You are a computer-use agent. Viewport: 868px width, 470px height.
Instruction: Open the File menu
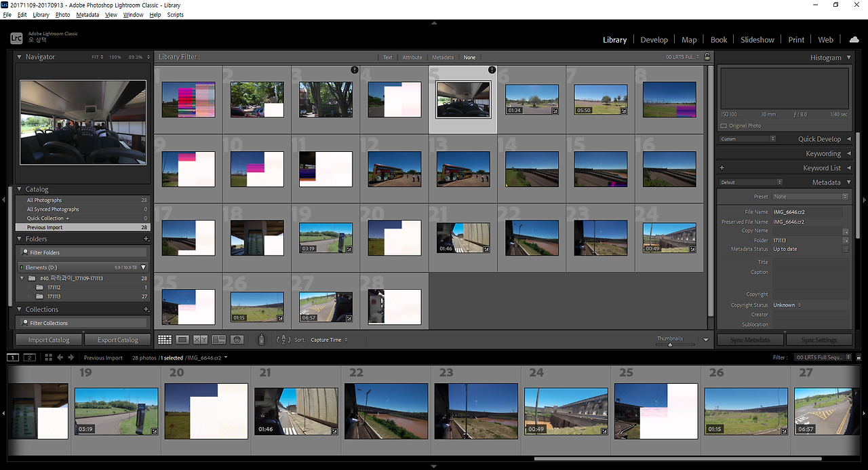click(x=7, y=14)
